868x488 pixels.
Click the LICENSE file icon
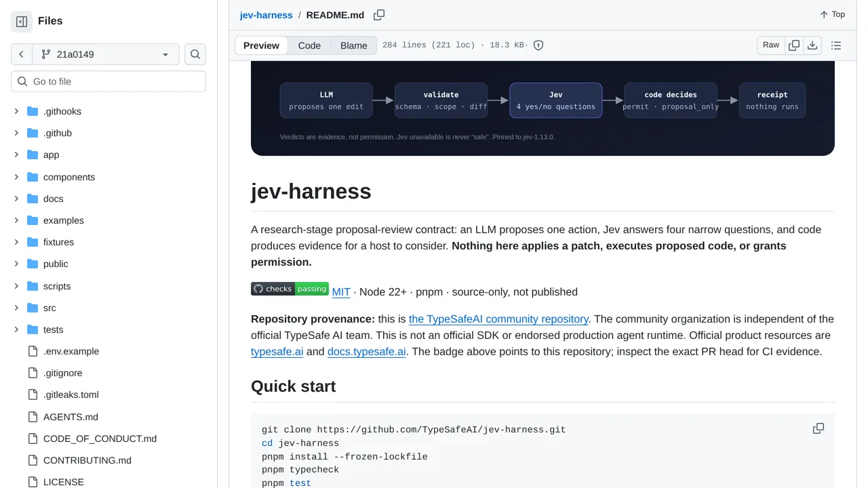[33, 482]
